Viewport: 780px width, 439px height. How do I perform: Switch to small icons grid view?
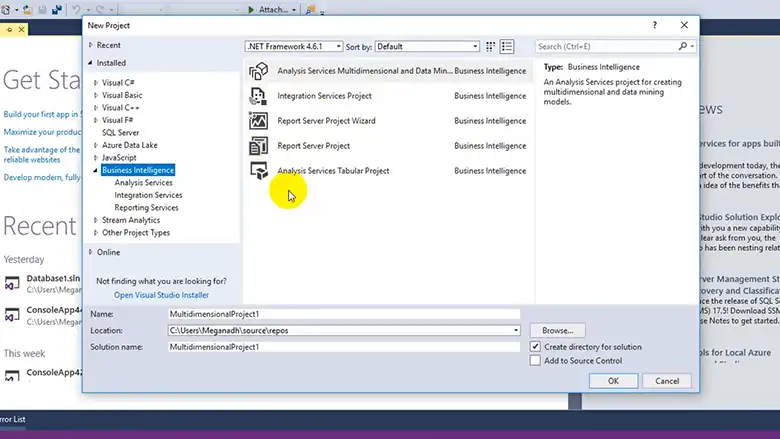coord(490,46)
